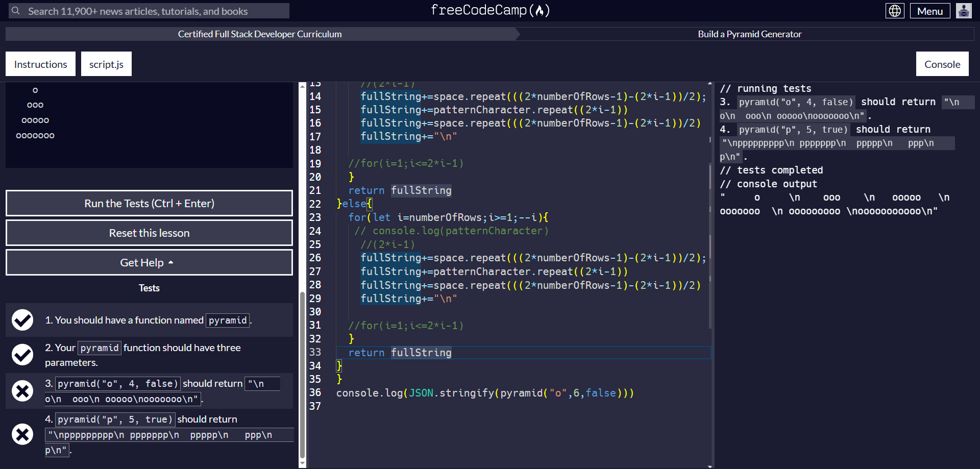
Task: Click Reset this lesson
Action: tap(149, 233)
